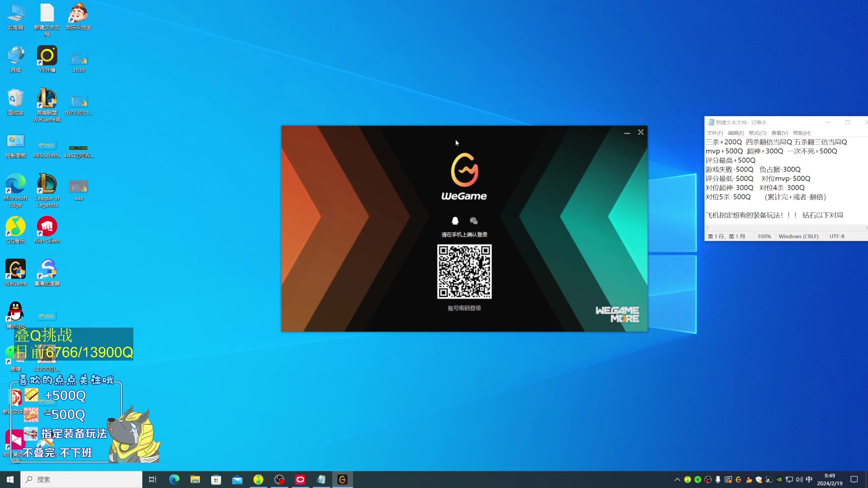Open Windows notification center
The image size is (868, 488).
(x=854, y=479)
